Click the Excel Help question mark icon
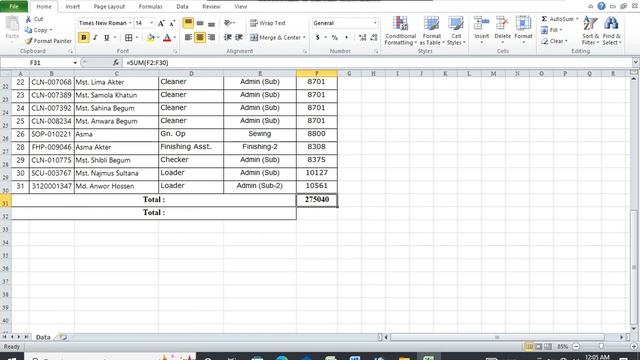 601,6
